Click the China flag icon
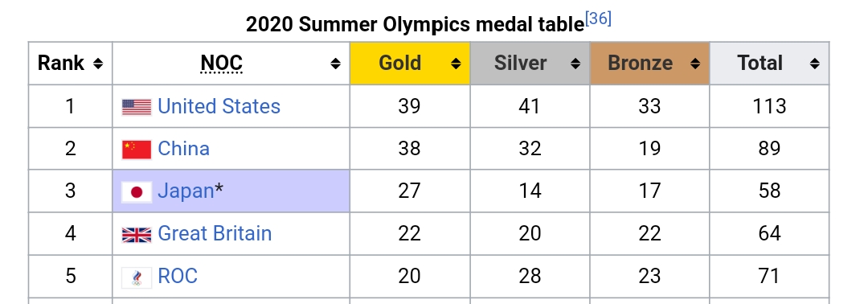The width and height of the screenshot is (868, 304). 136,150
